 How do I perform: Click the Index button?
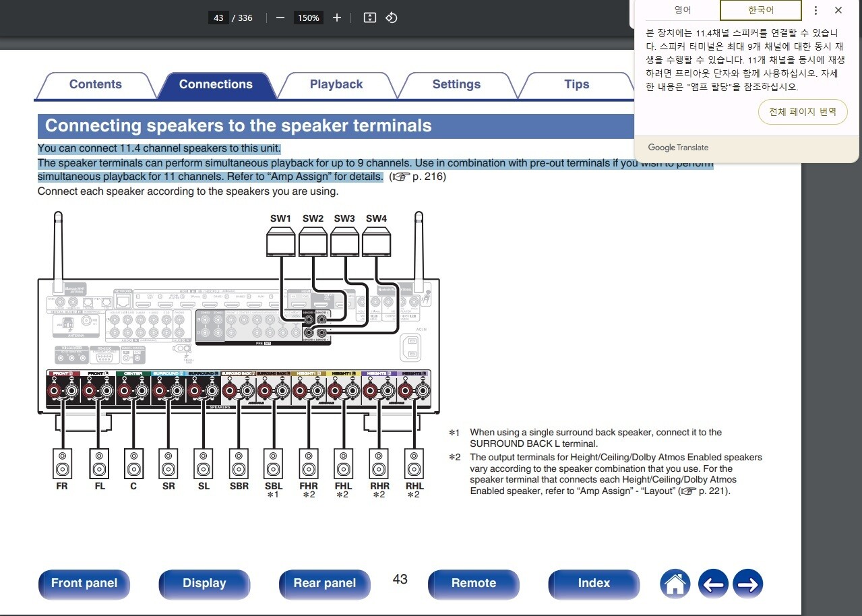594,584
